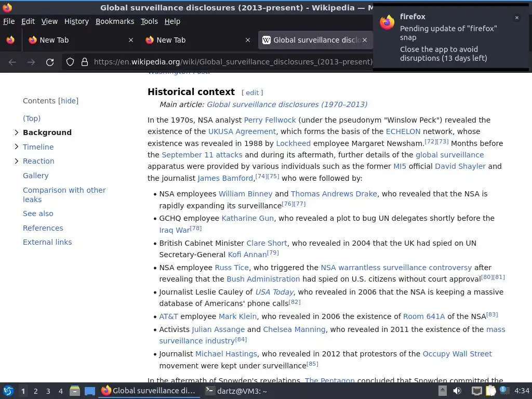Click the blue show desktop taskbar icon
Screen dimensions: 532x399
point(89,391)
